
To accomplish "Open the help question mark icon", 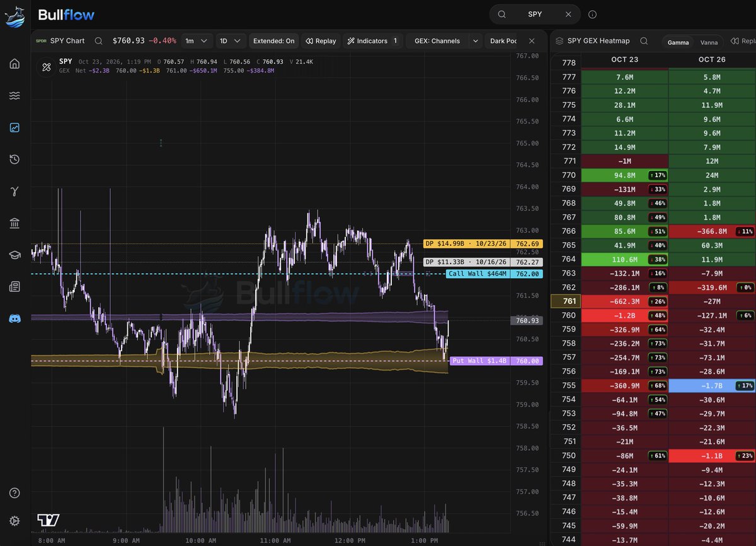I will pyautogui.click(x=14, y=493).
